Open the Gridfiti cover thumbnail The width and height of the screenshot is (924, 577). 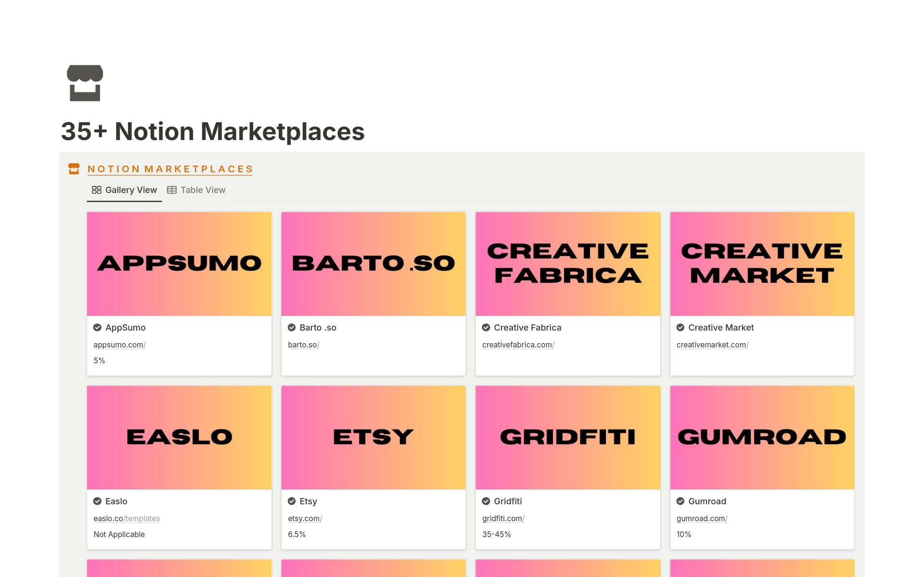pyautogui.click(x=568, y=437)
